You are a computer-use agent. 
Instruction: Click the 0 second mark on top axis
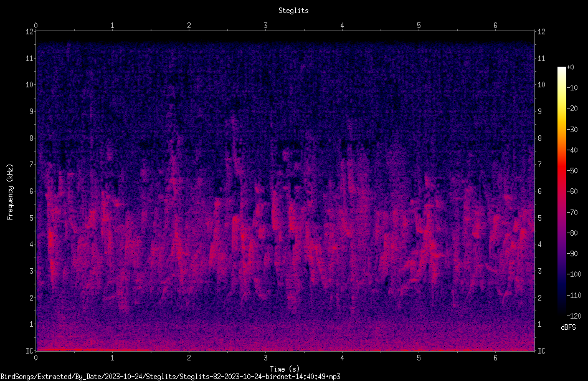click(x=36, y=26)
